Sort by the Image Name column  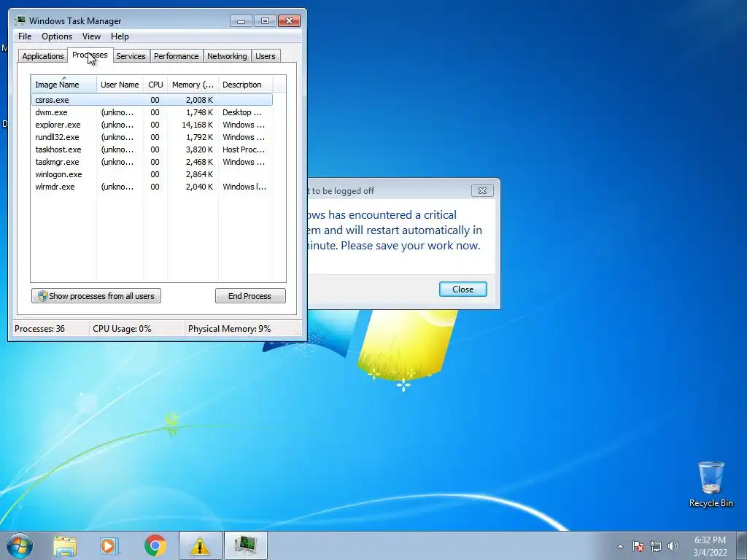[x=64, y=85]
